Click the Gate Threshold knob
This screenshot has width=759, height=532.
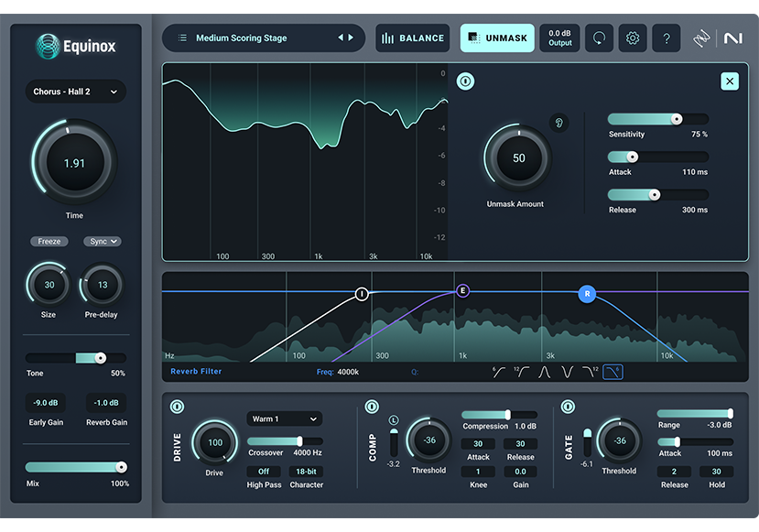pyautogui.click(x=620, y=440)
